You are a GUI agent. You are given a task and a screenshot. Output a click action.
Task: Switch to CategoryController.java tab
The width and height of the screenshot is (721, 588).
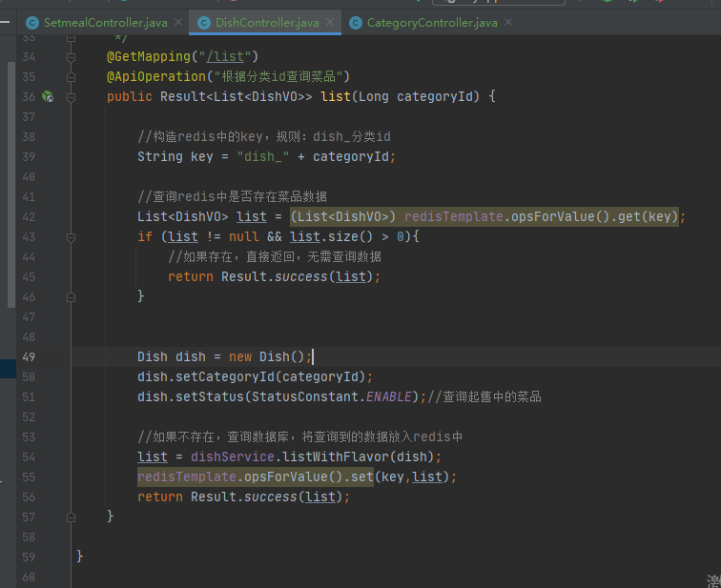coord(432,23)
